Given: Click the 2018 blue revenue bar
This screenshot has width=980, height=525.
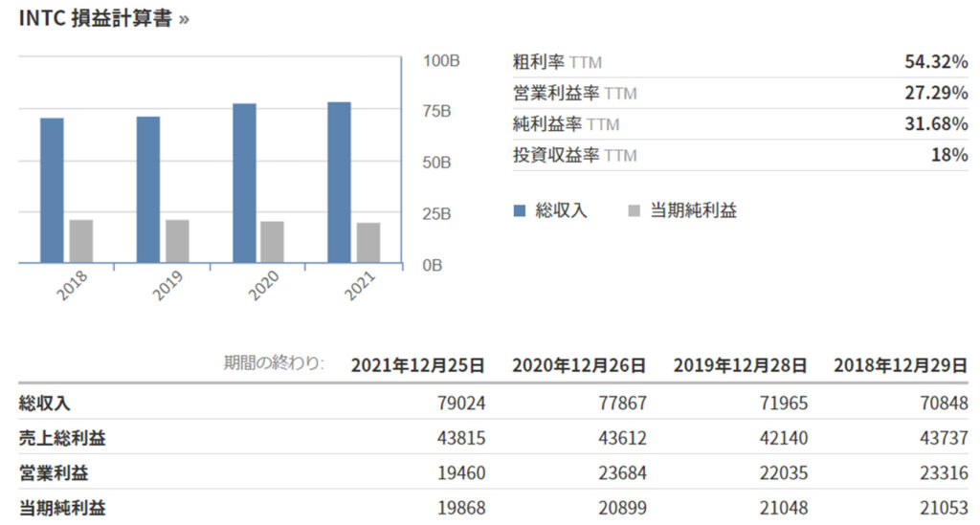Looking at the screenshot, I should pyautogui.click(x=52, y=190).
